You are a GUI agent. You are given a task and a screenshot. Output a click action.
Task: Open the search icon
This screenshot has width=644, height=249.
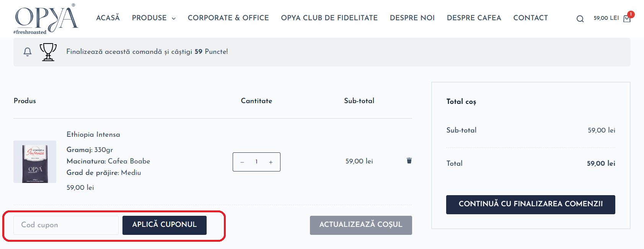[x=580, y=18]
